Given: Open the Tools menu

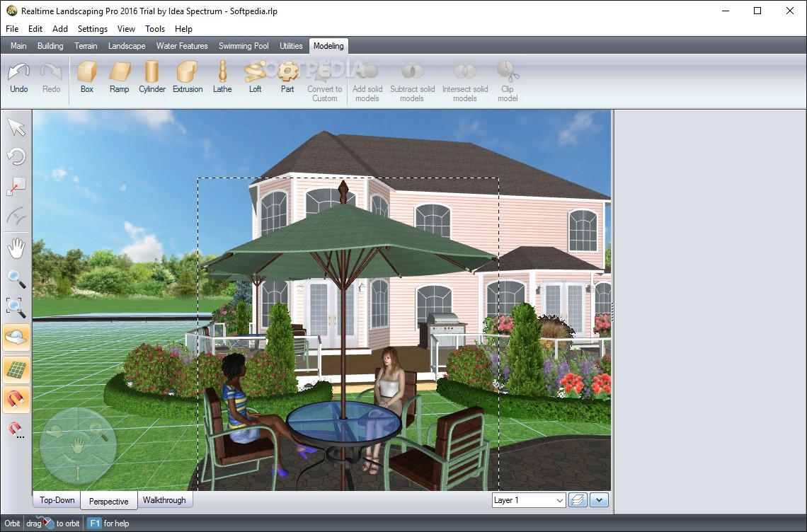Looking at the screenshot, I should [155, 29].
